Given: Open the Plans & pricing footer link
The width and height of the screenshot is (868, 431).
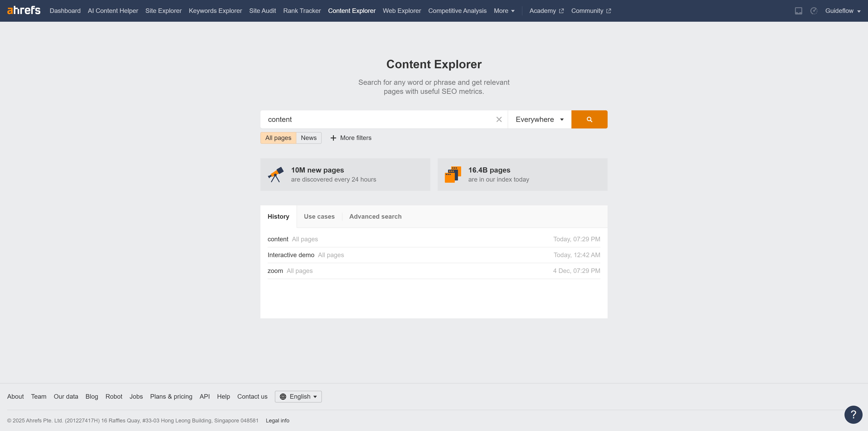Looking at the screenshot, I should [x=171, y=397].
